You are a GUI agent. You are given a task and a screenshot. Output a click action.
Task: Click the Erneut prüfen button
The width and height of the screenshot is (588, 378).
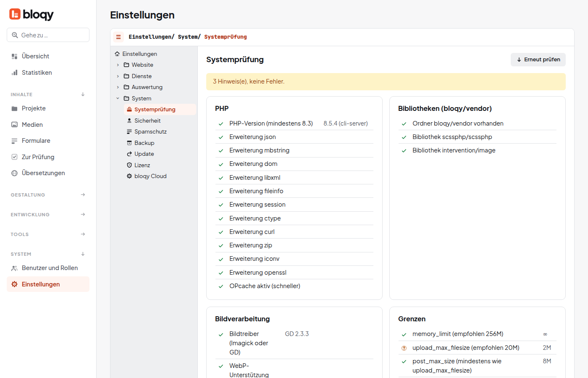(538, 60)
